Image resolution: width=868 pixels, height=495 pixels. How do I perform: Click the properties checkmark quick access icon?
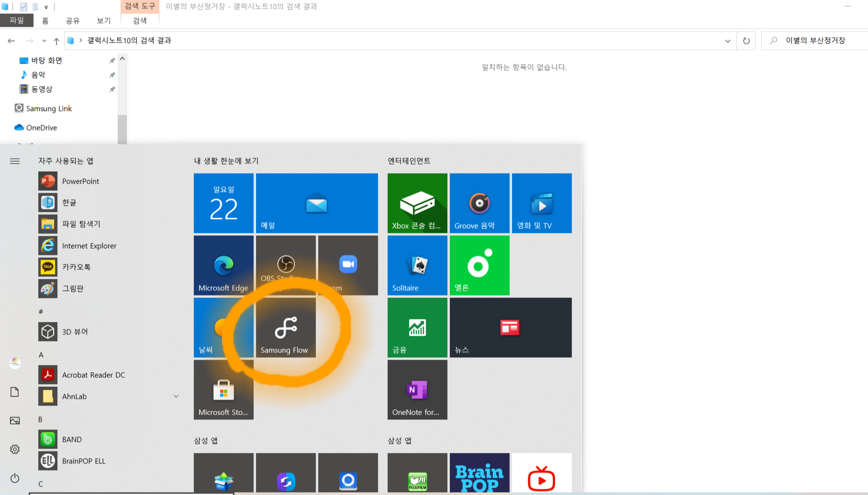(x=23, y=7)
